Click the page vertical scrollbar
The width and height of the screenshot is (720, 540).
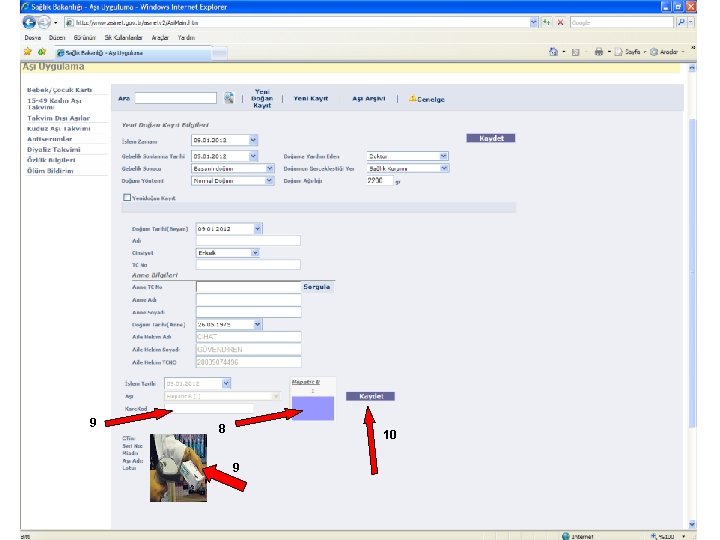point(692,276)
